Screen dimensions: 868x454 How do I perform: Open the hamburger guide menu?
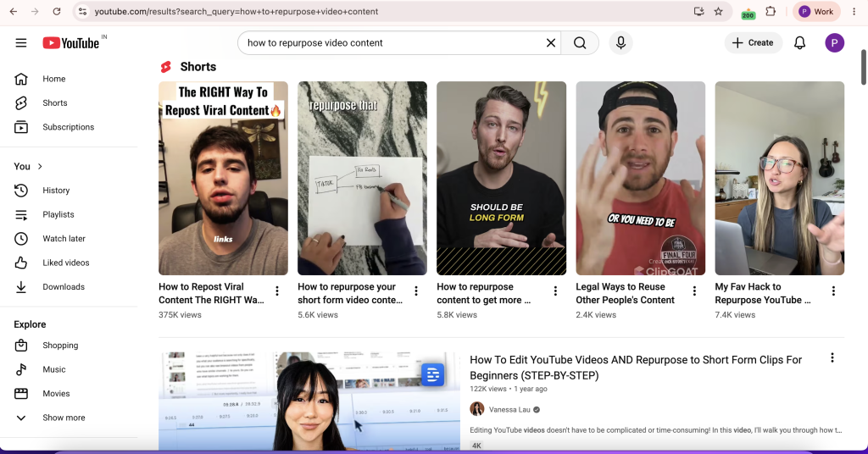click(21, 42)
